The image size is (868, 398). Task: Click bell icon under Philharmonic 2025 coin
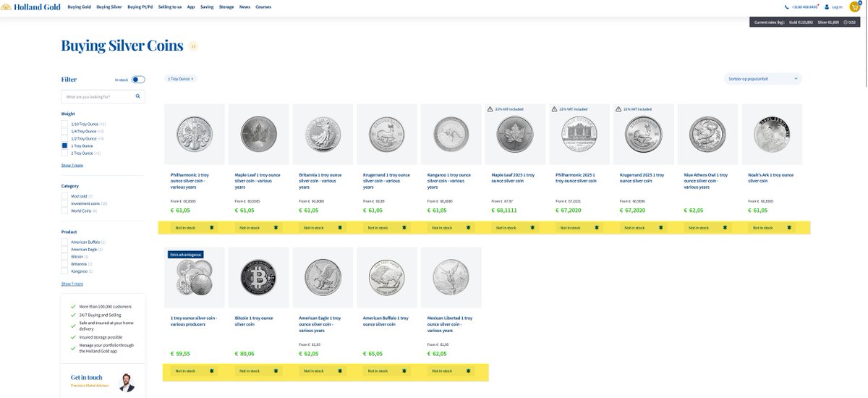[x=596, y=227]
